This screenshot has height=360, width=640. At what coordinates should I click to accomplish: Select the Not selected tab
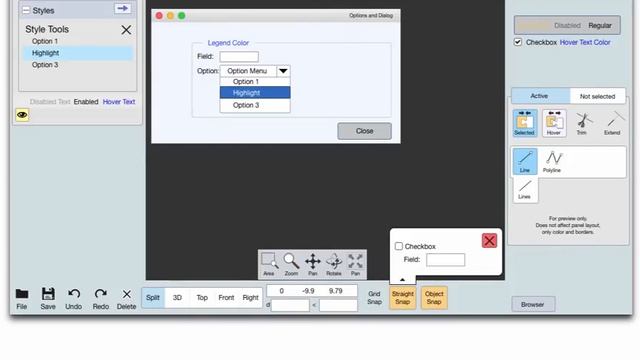point(598,96)
